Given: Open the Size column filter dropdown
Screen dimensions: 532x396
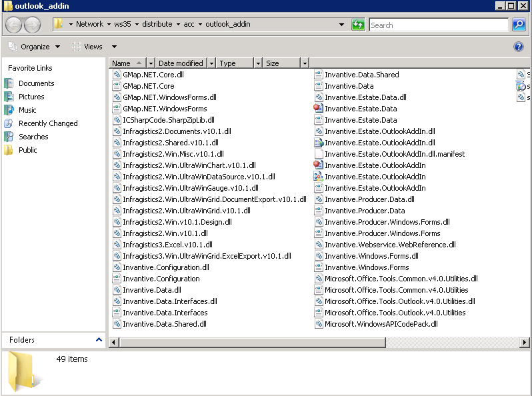Looking at the screenshot, I should pos(305,63).
